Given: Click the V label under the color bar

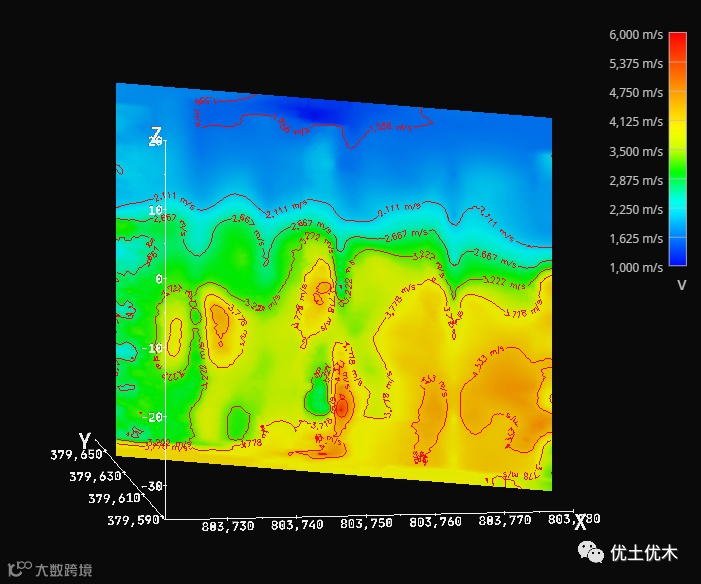Looking at the screenshot, I should pyautogui.click(x=681, y=285).
